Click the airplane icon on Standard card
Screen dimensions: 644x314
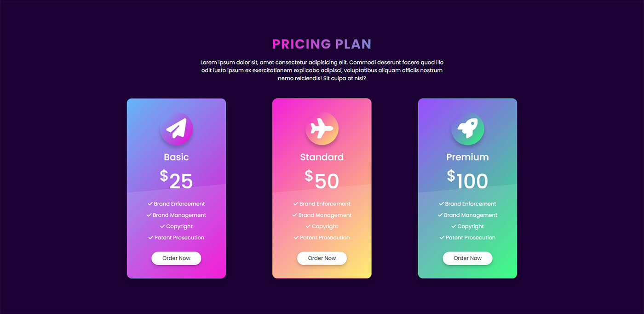[x=322, y=129]
